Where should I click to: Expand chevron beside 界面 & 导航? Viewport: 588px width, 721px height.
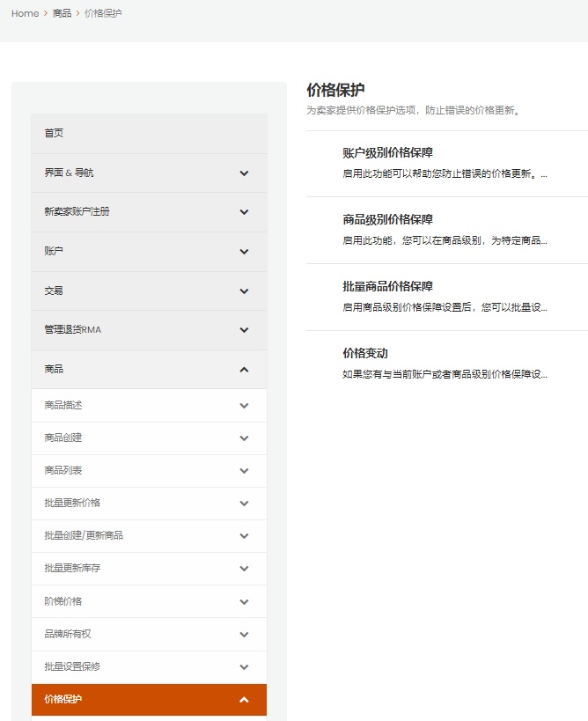(x=244, y=173)
